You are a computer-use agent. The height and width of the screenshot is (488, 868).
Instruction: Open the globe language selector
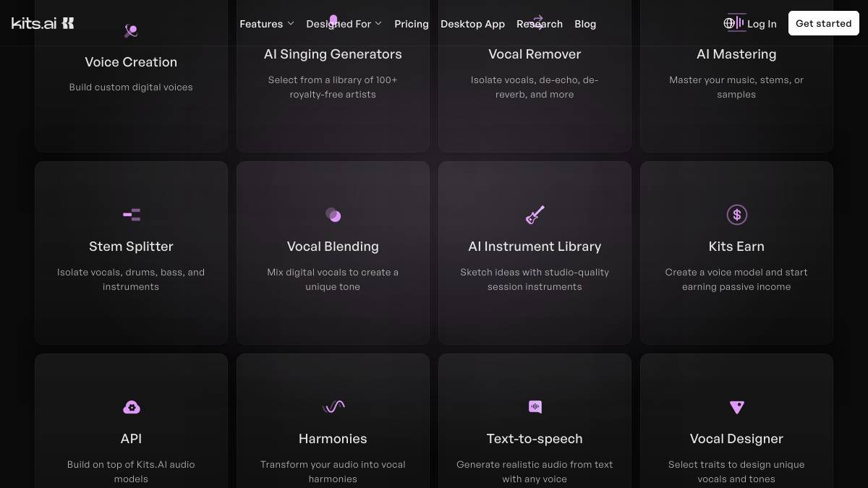tap(729, 23)
